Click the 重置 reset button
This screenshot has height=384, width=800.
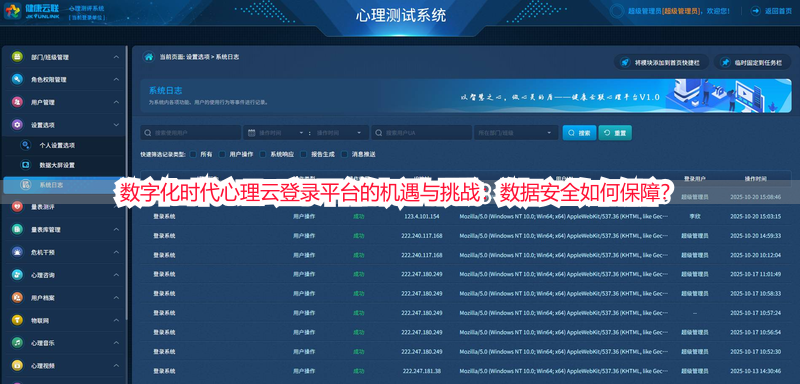coord(615,133)
